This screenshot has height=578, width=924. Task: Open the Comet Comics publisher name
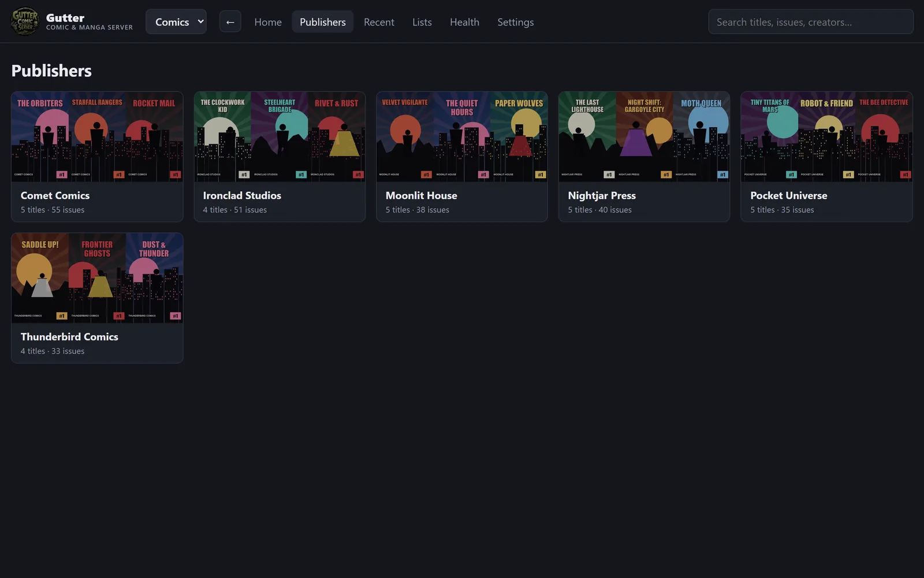pos(55,195)
